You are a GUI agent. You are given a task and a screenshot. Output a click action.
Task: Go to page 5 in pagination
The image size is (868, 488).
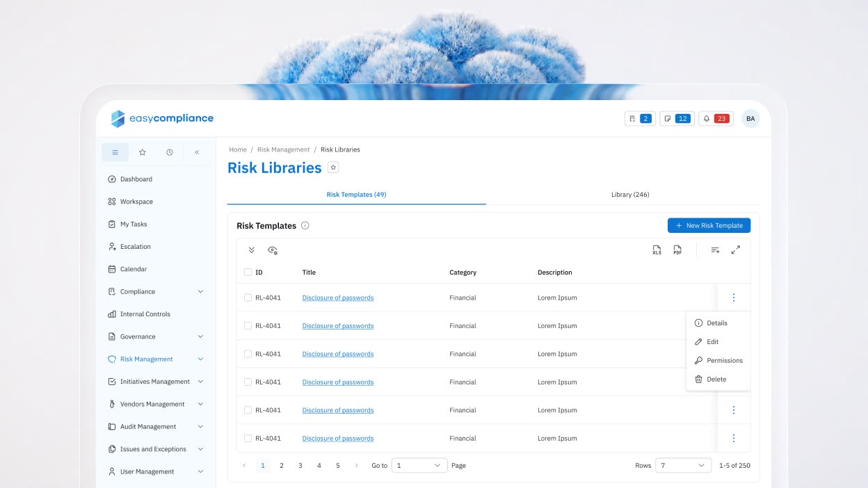[338, 466]
